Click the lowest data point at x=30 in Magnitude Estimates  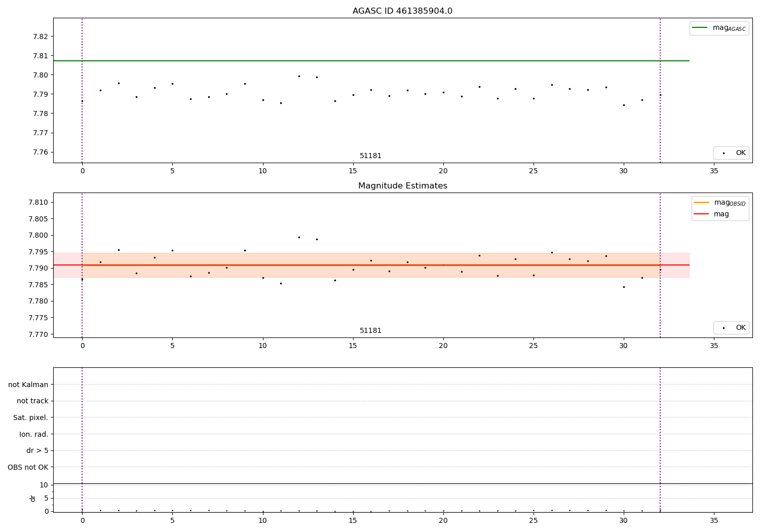point(624,287)
